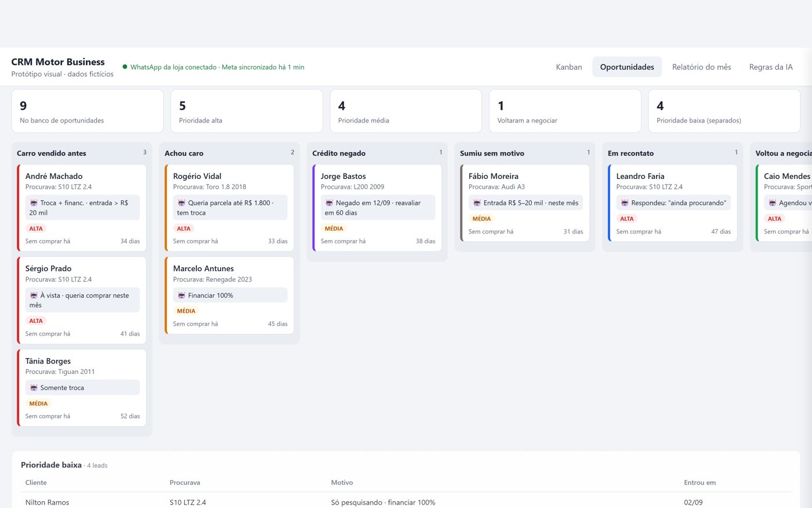Click the robot icon on Rogério Vidal's note
The height and width of the screenshot is (508, 812).
(182, 203)
